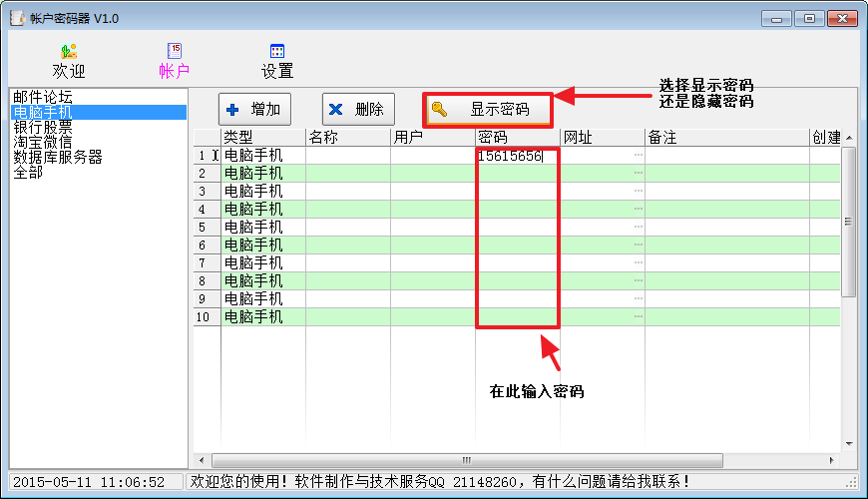Click the app icon in title bar

(x=17, y=18)
